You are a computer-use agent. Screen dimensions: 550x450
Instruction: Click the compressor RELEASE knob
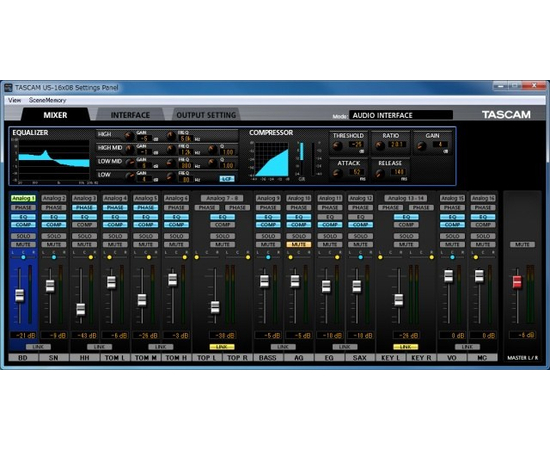pos(380,173)
